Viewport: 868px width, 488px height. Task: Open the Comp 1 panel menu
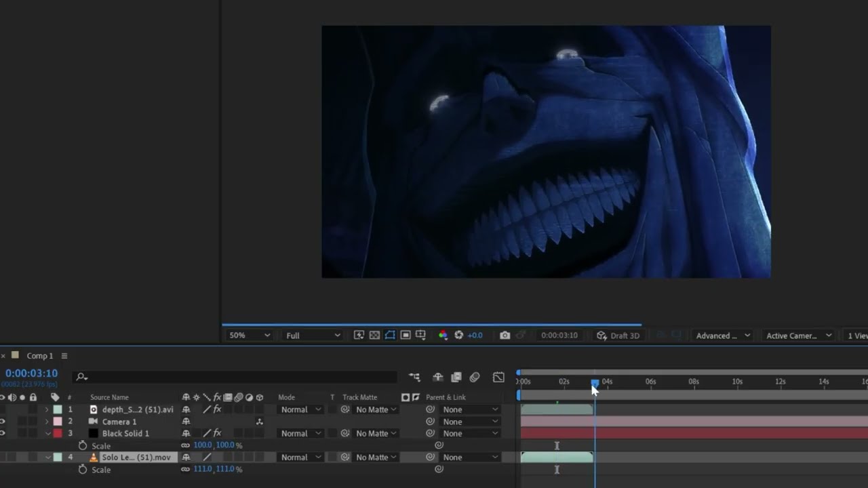64,356
